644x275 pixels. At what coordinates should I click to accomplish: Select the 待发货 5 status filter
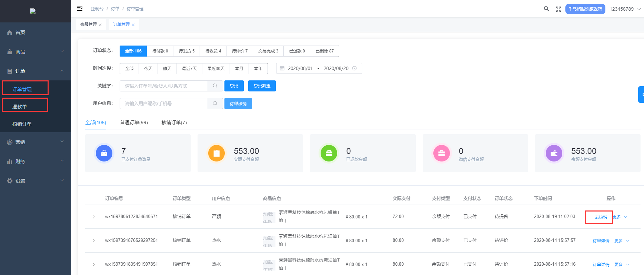pyautogui.click(x=187, y=51)
